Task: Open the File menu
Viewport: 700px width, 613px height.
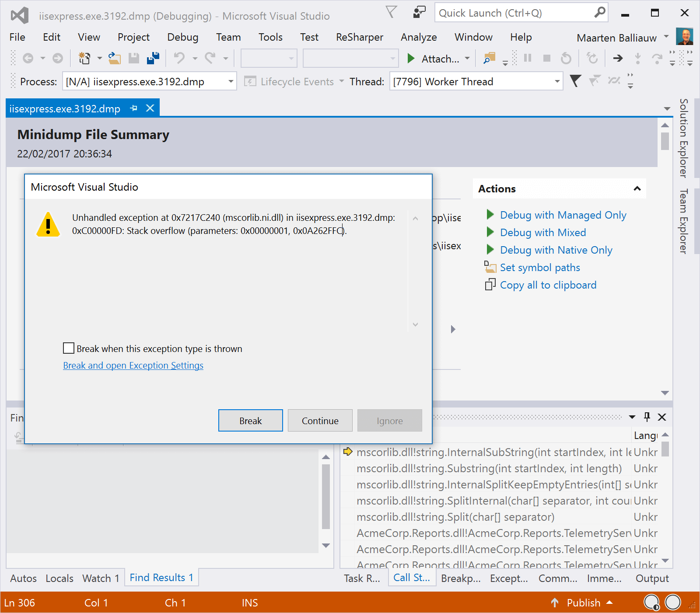Action: [17, 37]
